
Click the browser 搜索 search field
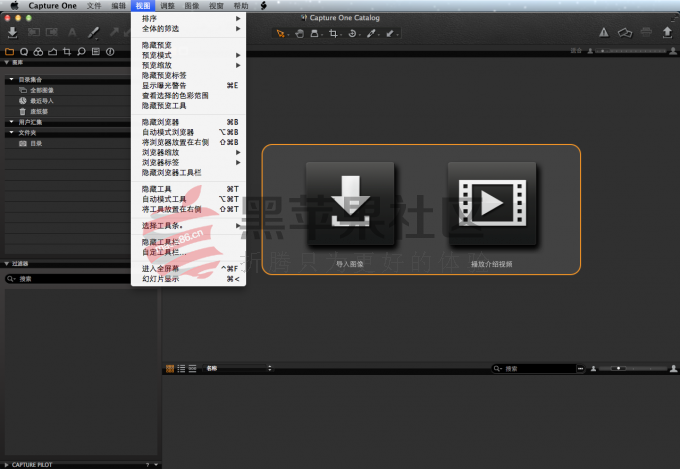point(533,368)
